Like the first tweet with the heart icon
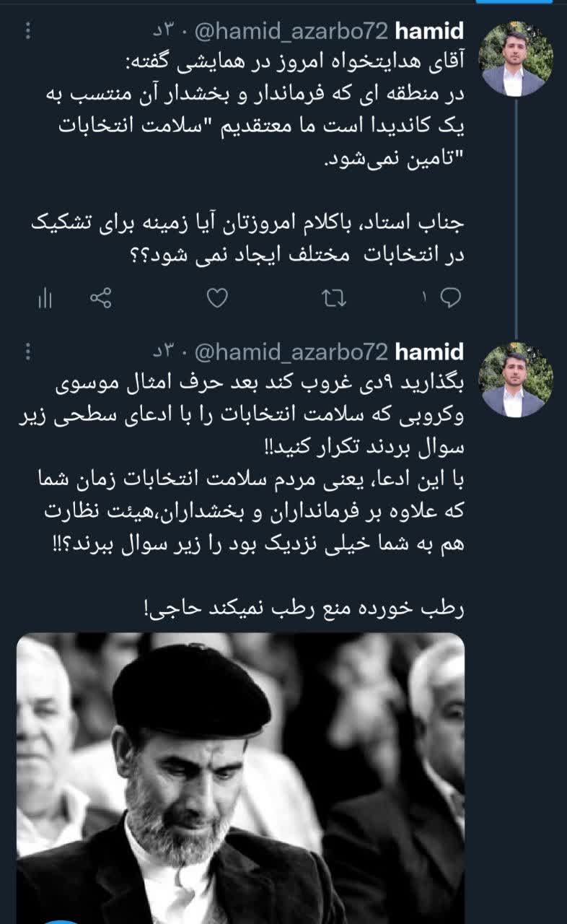The height and width of the screenshot is (924, 567). (x=217, y=297)
